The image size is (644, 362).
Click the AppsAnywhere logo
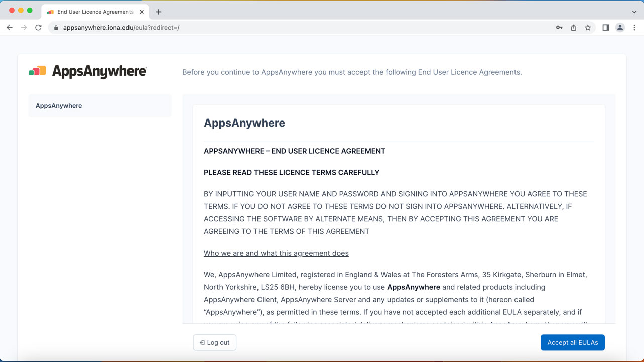tap(88, 72)
